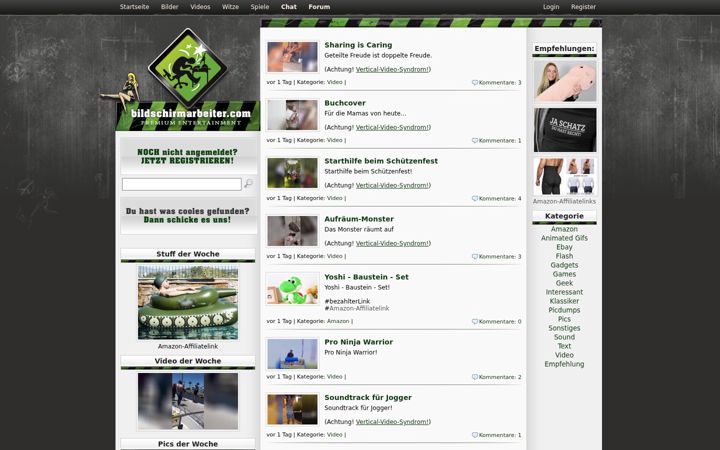Open the Pro Ninja Warrior thumbnail
This screenshot has width=720, height=450.
click(x=292, y=354)
